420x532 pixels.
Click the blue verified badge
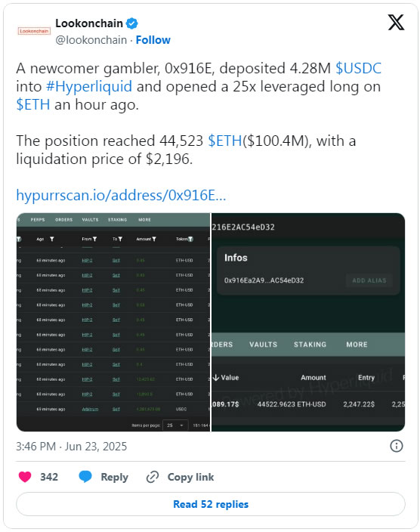(x=131, y=23)
